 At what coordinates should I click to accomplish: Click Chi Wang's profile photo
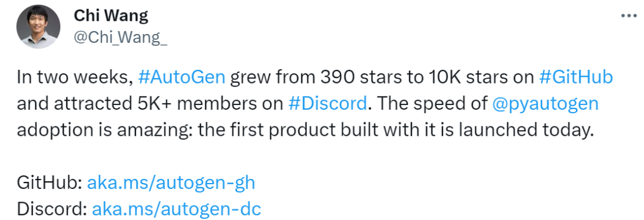point(38,27)
